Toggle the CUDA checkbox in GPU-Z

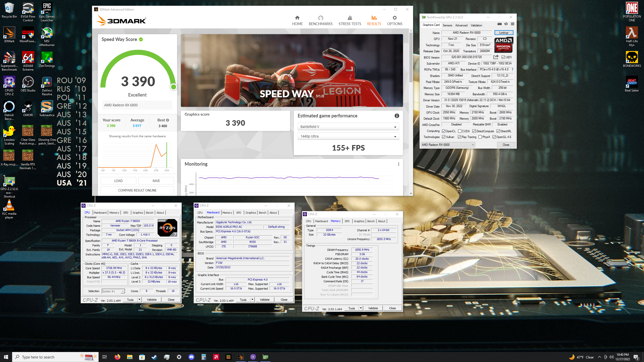tap(460, 131)
